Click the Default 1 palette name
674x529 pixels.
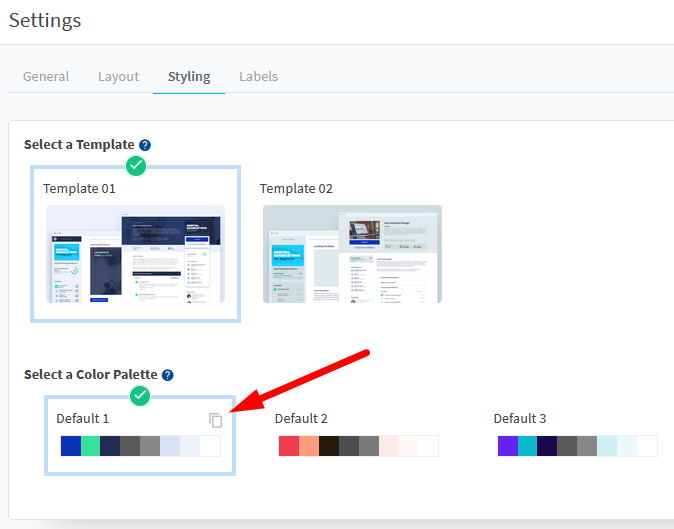(x=83, y=419)
